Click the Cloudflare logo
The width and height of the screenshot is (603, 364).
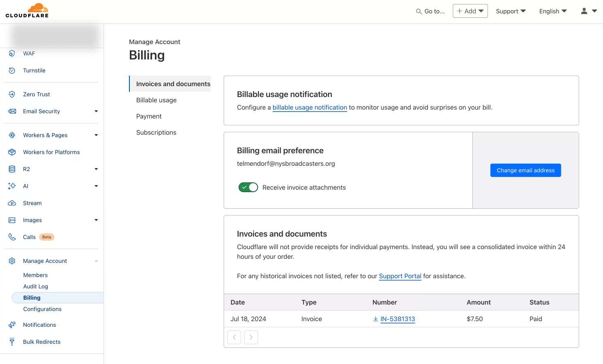(x=27, y=11)
